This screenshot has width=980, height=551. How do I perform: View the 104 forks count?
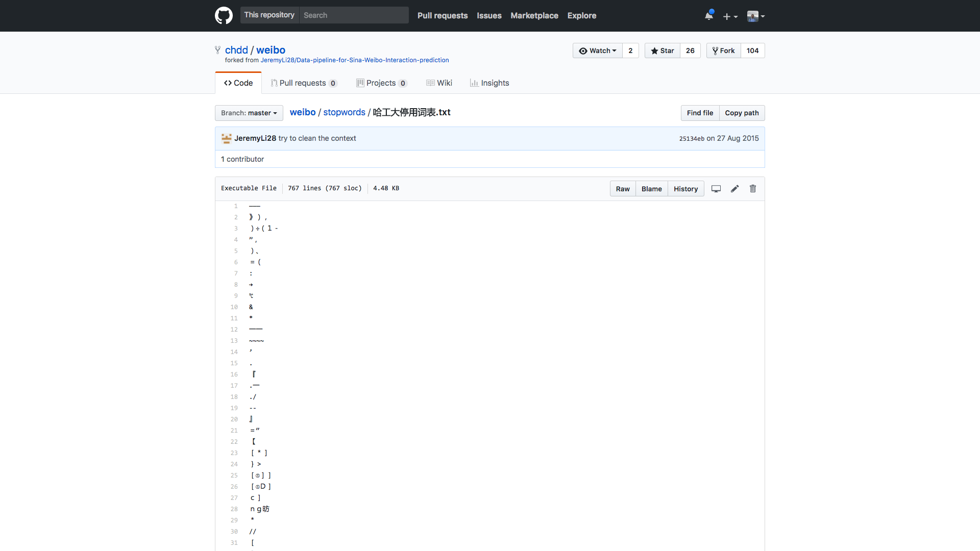point(752,51)
